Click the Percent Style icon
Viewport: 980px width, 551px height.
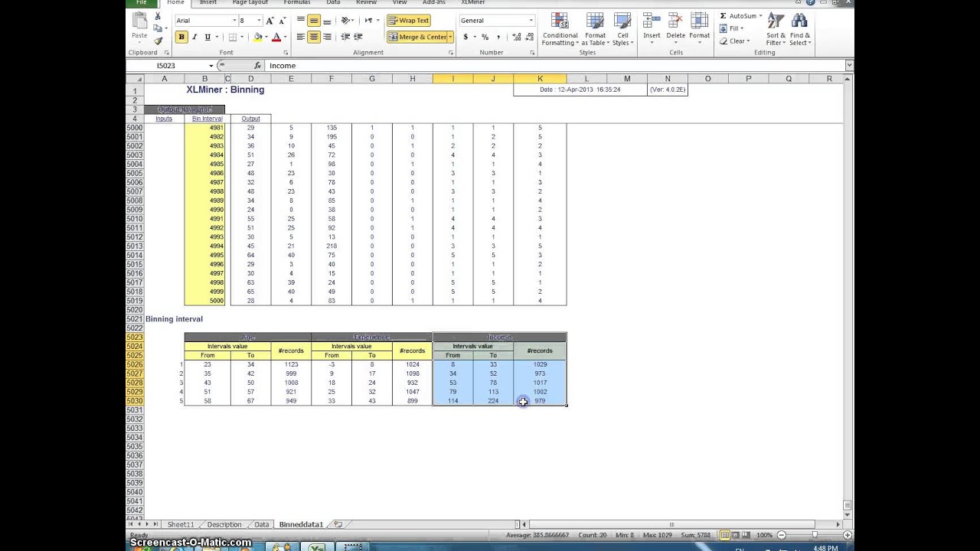[485, 37]
